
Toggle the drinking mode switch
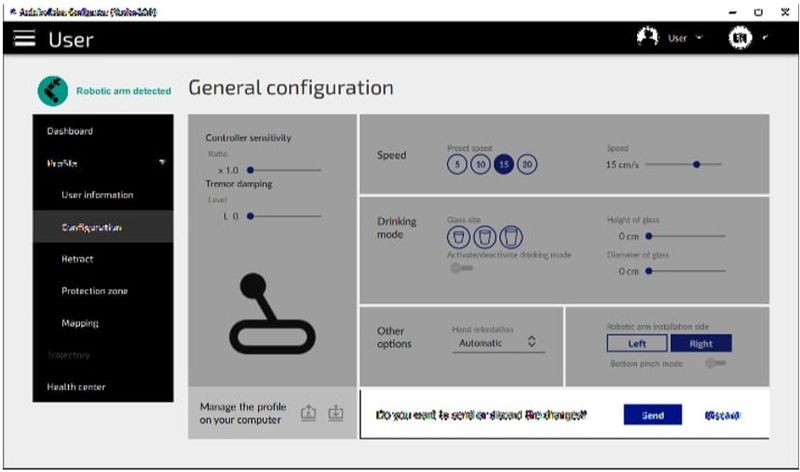coord(461,268)
